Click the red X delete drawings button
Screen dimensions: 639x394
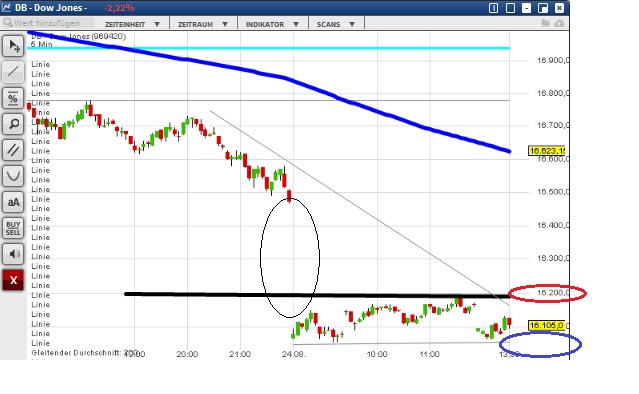point(13,280)
